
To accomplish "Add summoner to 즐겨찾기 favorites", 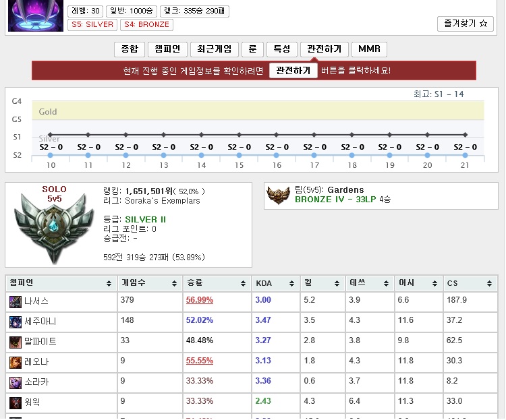I will tap(466, 24).
